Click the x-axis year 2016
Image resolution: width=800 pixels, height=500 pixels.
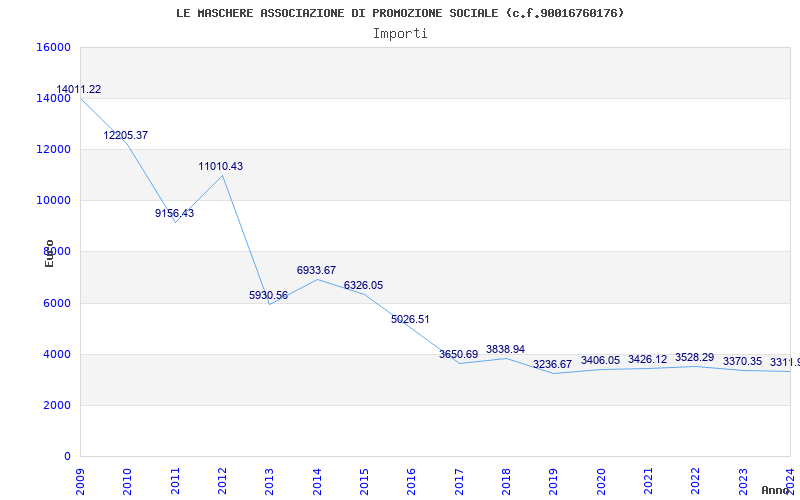coord(411,481)
